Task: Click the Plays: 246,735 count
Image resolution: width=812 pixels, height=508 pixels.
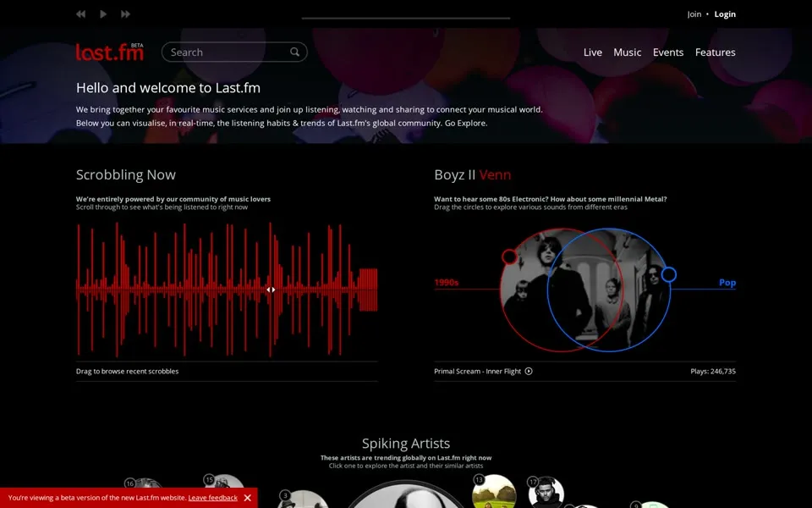Action: pyautogui.click(x=712, y=371)
